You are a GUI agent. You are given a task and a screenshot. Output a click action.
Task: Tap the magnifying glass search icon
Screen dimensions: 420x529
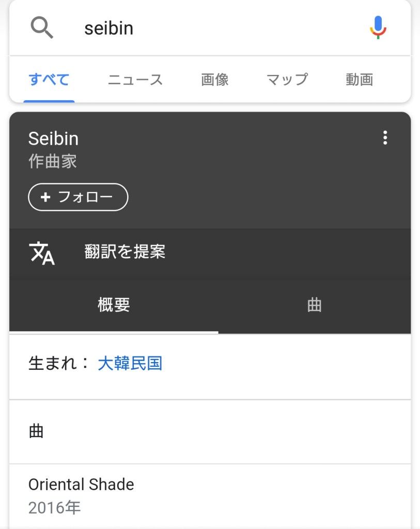click(42, 27)
